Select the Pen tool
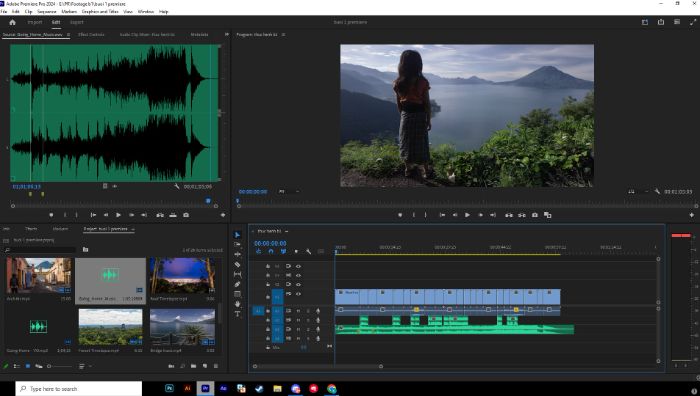The width and height of the screenshot is (700, 396). click(238, 284)
